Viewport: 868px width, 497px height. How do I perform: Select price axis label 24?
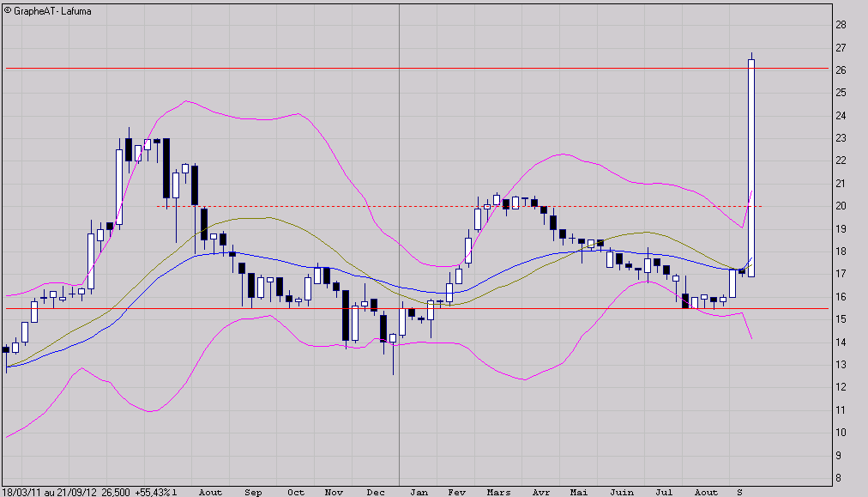coord(841,115)
